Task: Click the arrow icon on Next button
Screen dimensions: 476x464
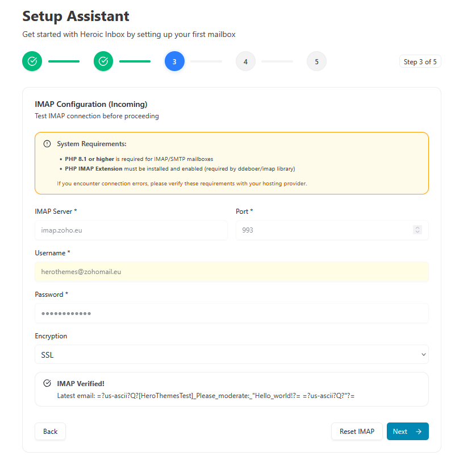Action: [x=419, y=432]
